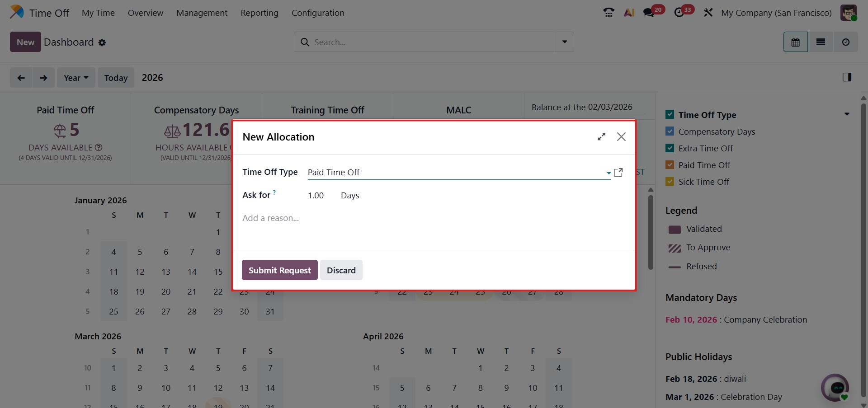The height and width of the screenshot is (408, 868).
Task: Open the debug tools wrench icon
Action: tap(708, 13)
